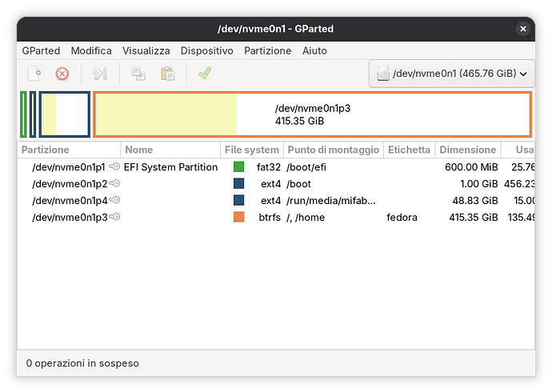Image resolution: width=552 pixels, height=392 pixels.
Task: Click the 1.00 GiB size cell
Action: [479, 184]
